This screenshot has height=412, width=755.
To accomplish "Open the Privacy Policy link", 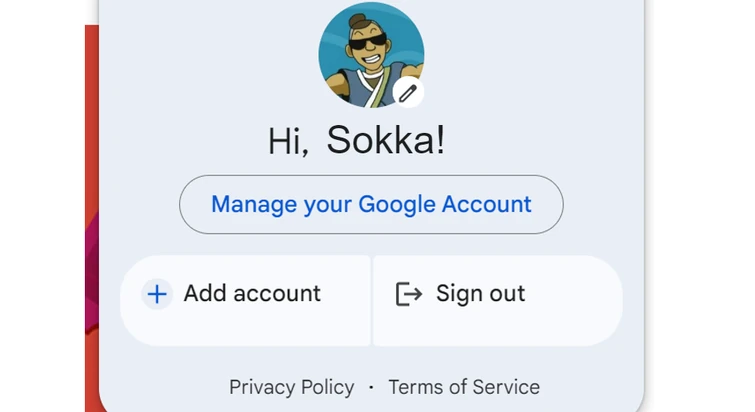I will 291,387.
